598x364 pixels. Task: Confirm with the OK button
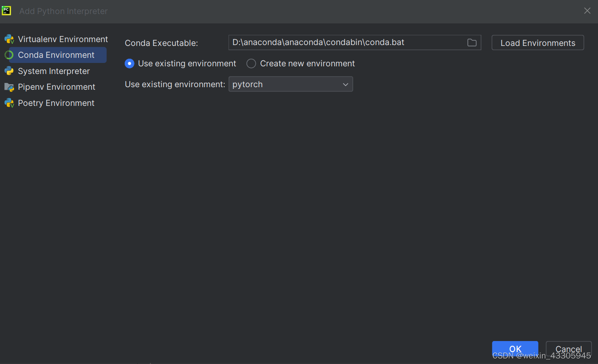515,349
